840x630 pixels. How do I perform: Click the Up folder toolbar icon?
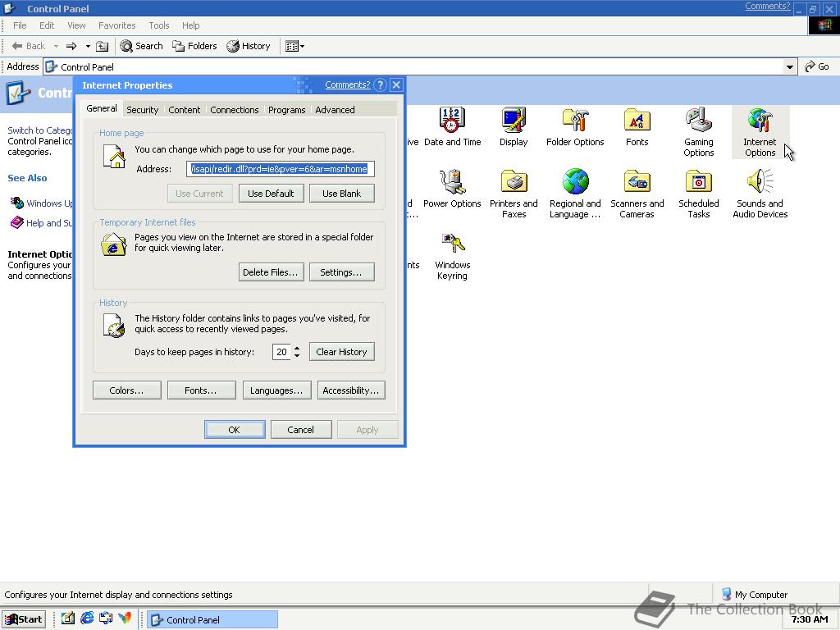pyautogui.click(x=102, y=46)
